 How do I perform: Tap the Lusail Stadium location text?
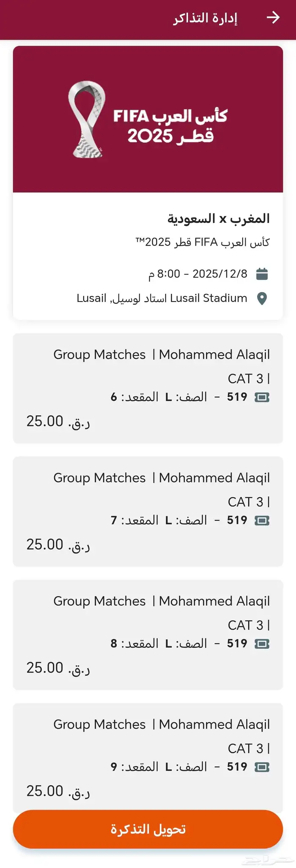click(x=162, y=298)
